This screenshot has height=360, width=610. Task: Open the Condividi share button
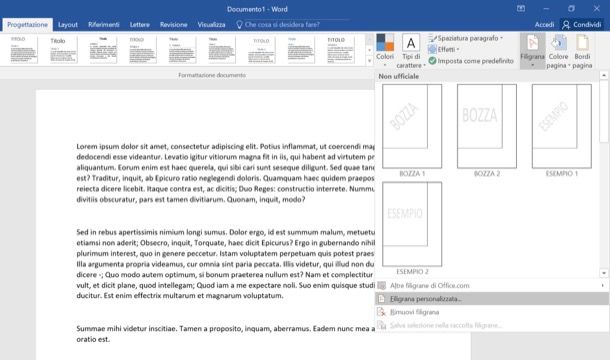click(x=582, y=25)
